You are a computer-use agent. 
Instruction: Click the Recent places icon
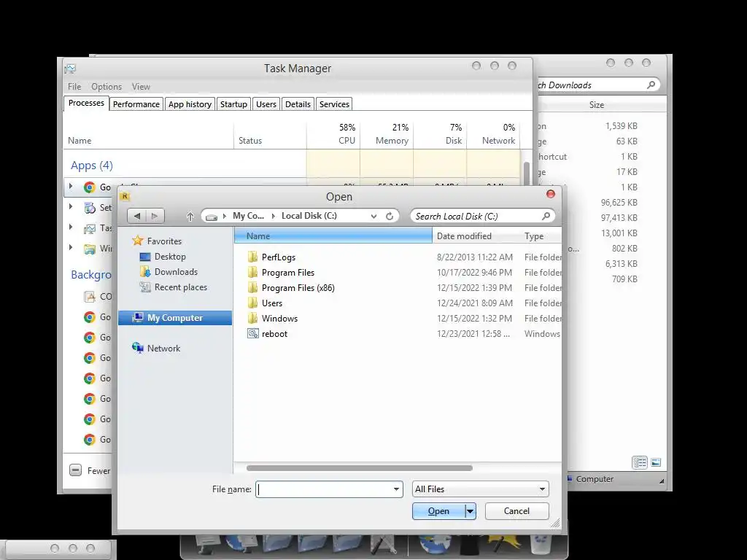pyautogui.click(x=145, y=287)
